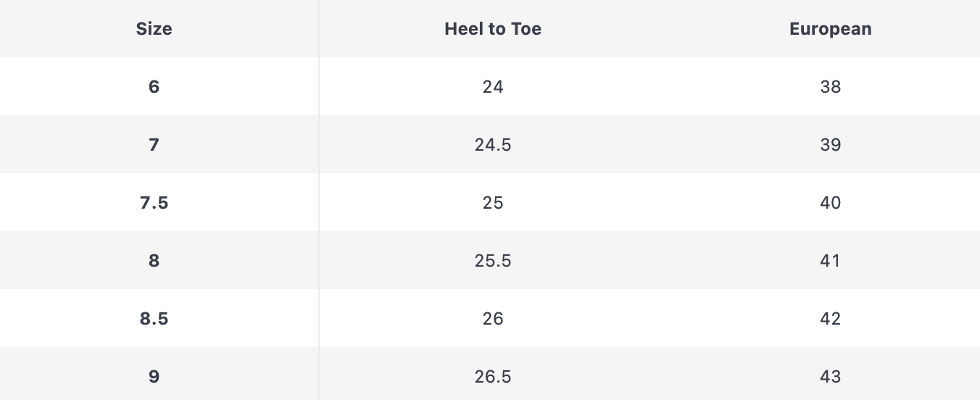Select the size 6 cell
The width and height of the screenshot is (980, 400).
coord(154,87)
